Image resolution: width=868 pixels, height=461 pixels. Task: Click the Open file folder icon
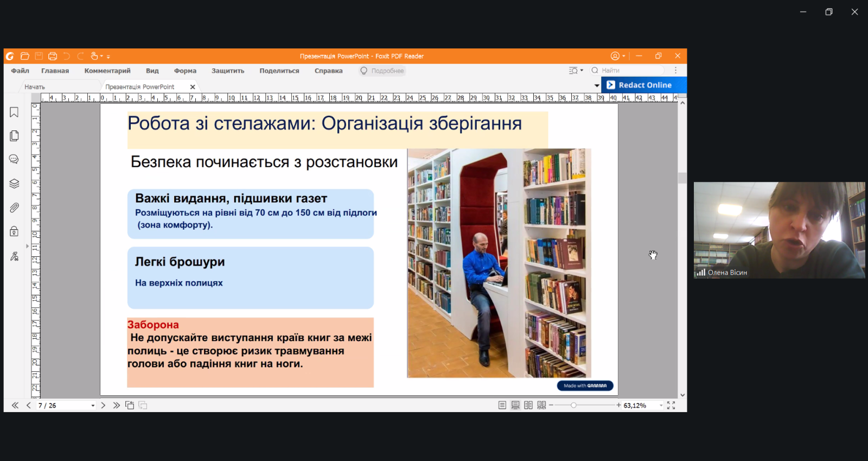(25, 56)
